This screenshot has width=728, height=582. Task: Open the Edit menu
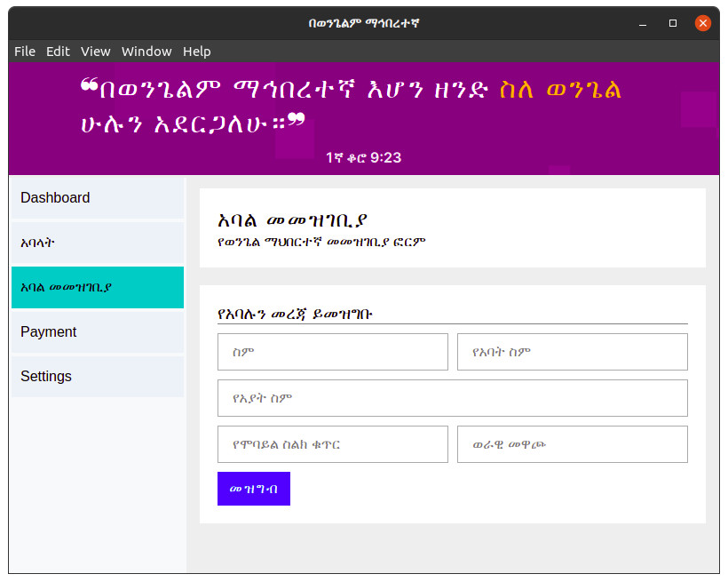58,51
